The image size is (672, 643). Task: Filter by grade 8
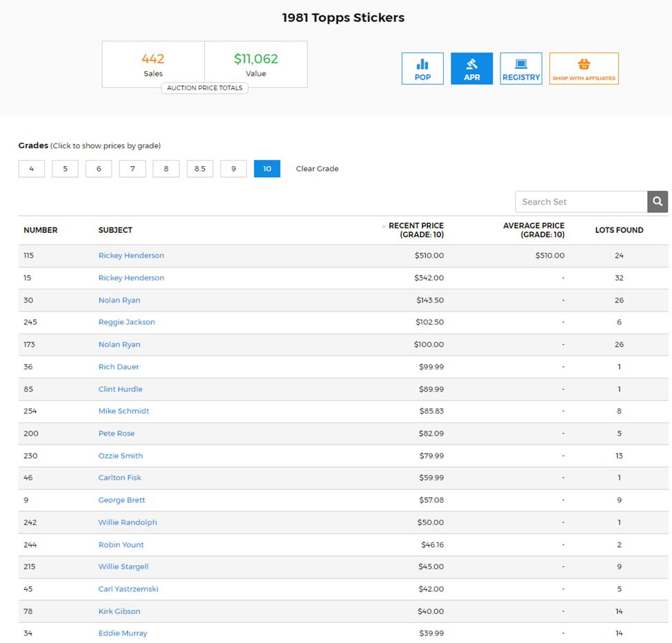click(166, 168)
